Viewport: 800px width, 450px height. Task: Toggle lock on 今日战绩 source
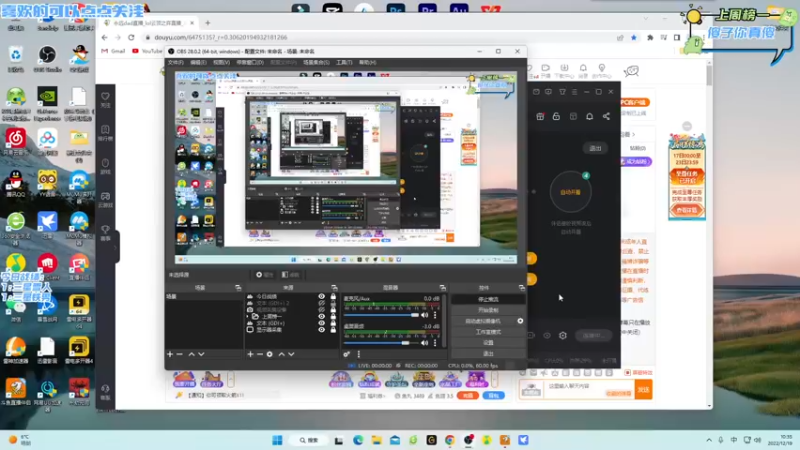point(333,296)
